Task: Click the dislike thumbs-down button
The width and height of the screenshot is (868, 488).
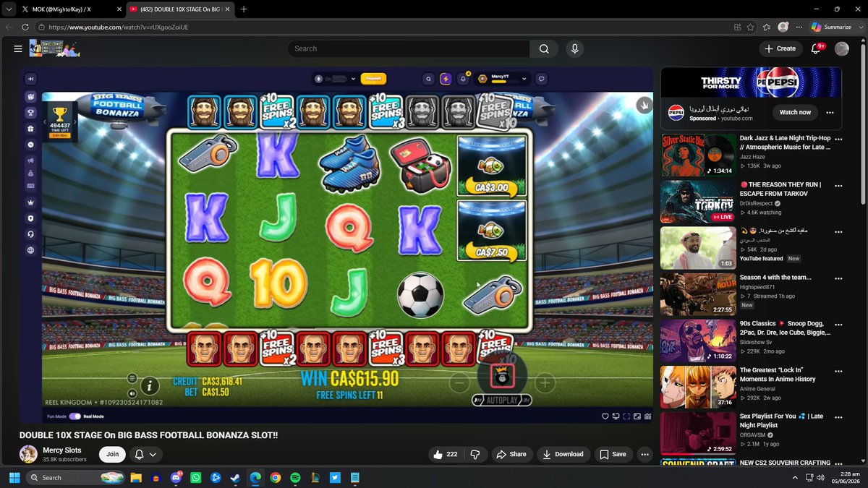Action: point(475,454)
